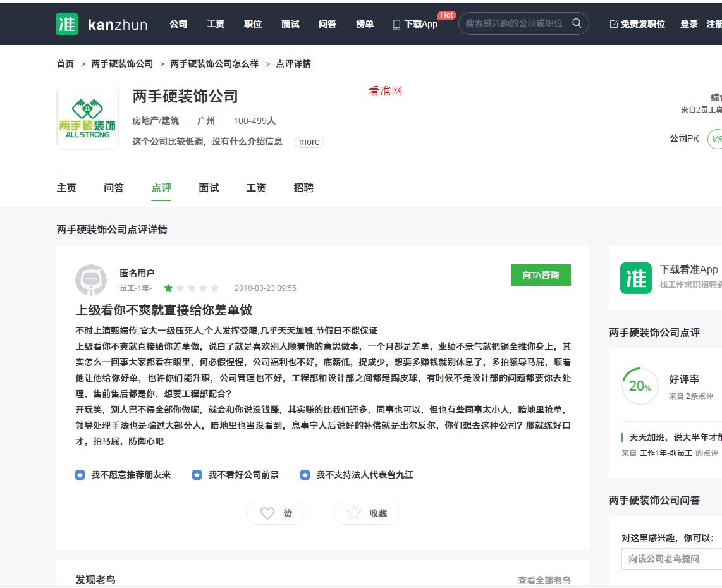The image size is (722, 588).
Task: Switch to the 面试 tab
Action: 209,188
